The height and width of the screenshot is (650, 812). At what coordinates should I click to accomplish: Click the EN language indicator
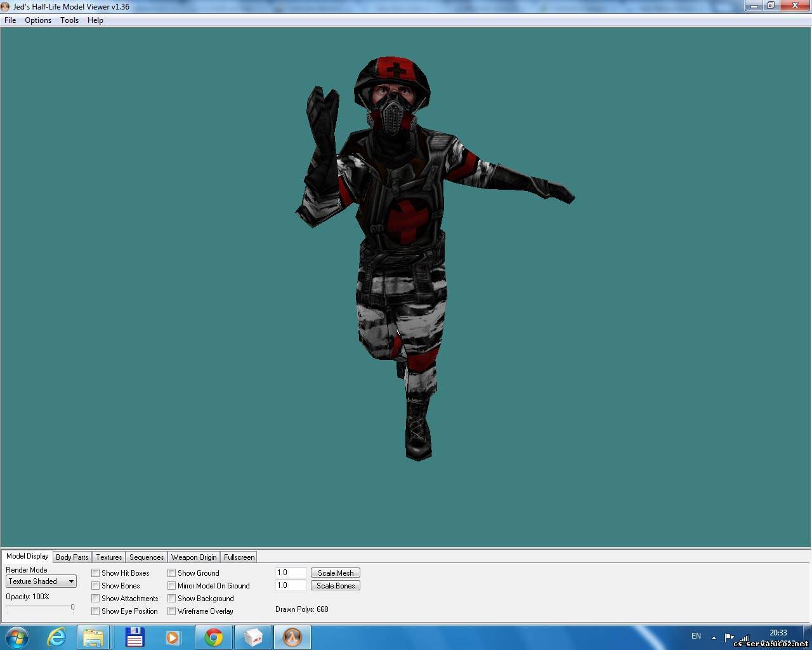696,636
